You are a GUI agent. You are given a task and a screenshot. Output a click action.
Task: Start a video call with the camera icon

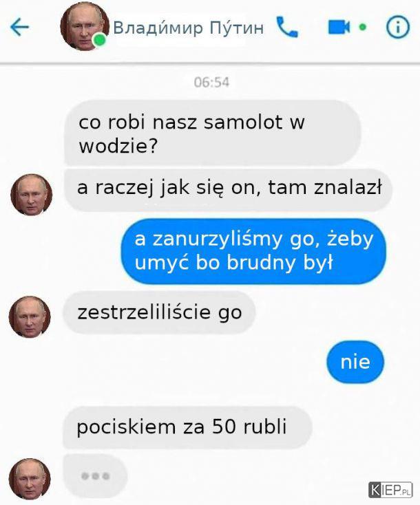point(339,27)
